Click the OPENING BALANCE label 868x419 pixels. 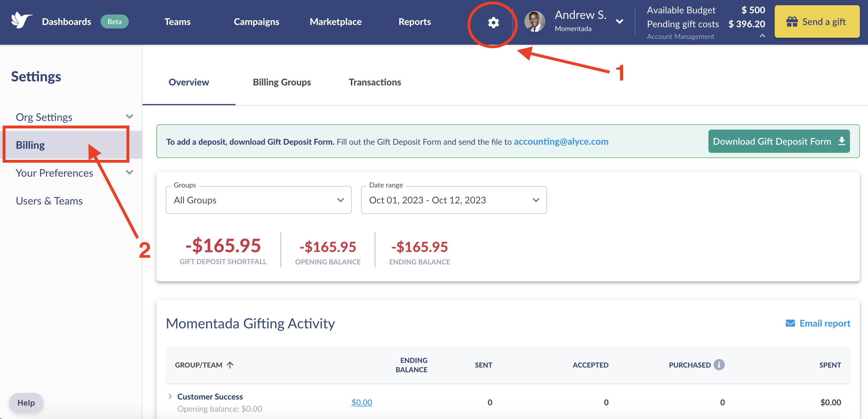(x=328, y=262)
